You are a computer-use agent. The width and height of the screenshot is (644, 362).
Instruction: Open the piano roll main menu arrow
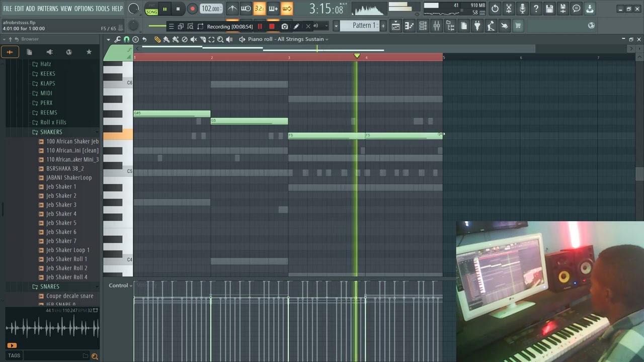pos(108,39)
